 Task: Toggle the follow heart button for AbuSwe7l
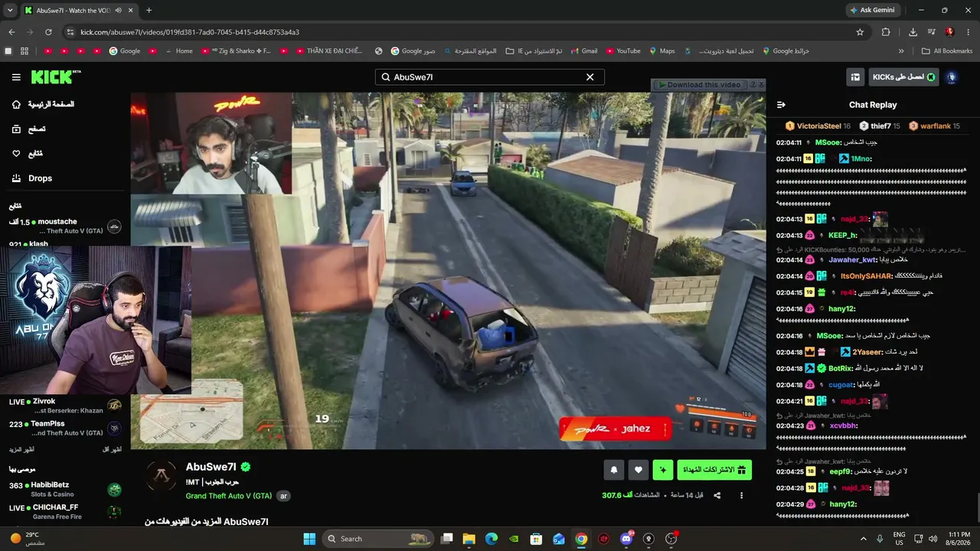(639, 470)
